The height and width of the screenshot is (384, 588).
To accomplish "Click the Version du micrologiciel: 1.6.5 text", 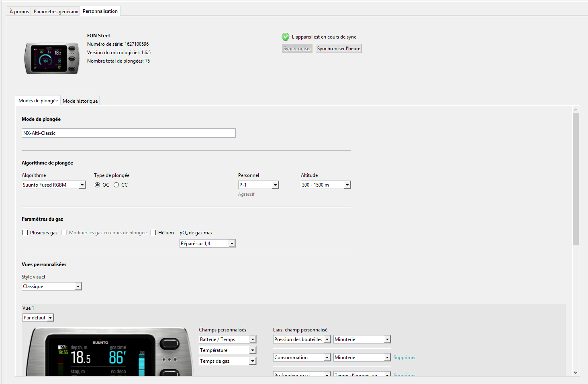I will [119, 53].
